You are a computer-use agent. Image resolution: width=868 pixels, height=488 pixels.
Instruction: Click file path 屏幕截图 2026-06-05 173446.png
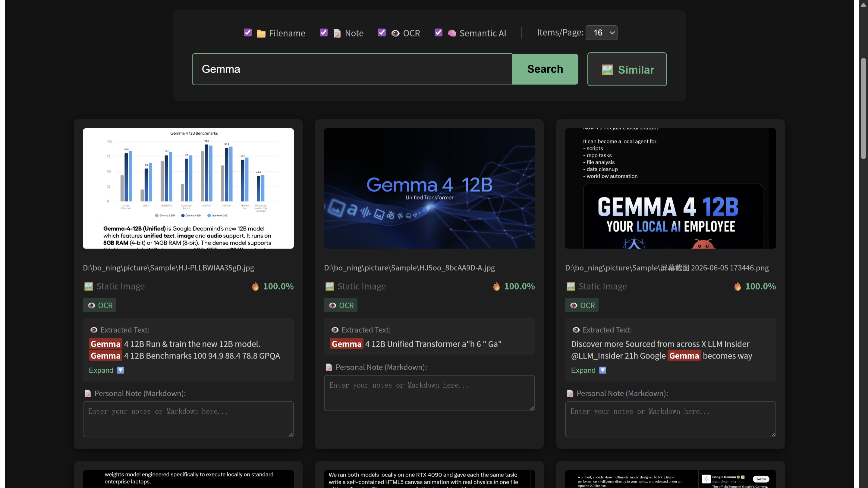click(667, 268)
